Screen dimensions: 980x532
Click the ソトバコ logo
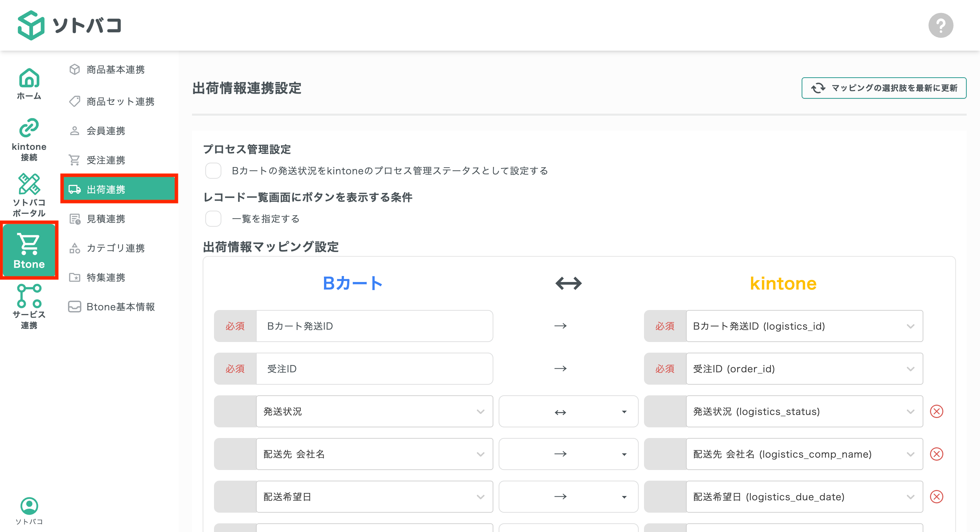(x=70, y=25)
